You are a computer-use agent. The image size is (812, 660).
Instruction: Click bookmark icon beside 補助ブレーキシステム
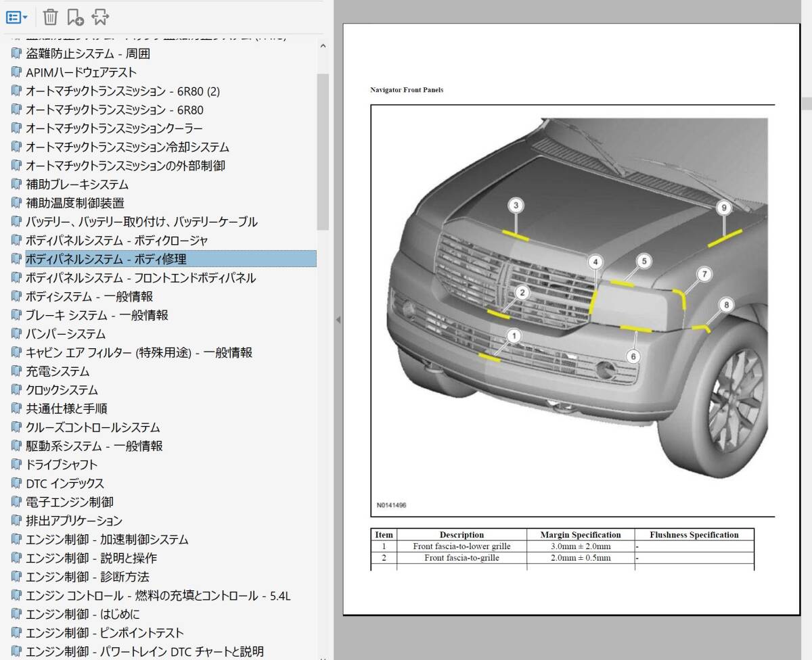pyautogui.click(x=16, y=185)
